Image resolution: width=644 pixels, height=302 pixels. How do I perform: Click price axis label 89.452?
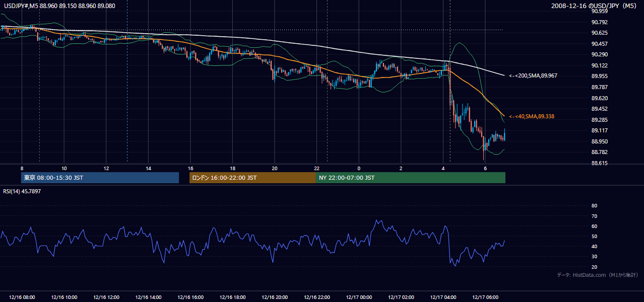coord(599,109)
